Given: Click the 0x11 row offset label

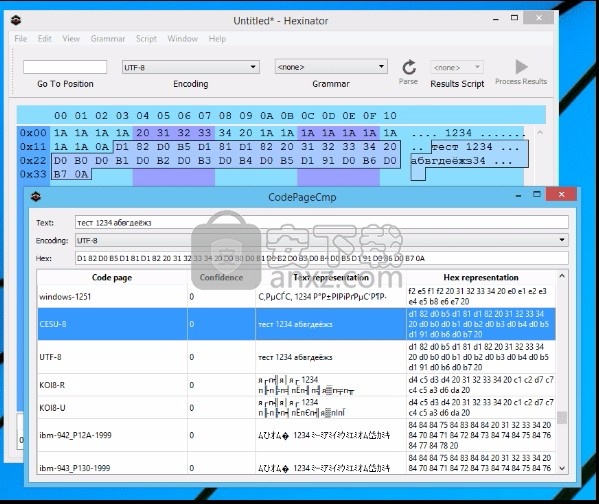Looking at the screenshot, I should pyautogui.click(x=33, y=147).
